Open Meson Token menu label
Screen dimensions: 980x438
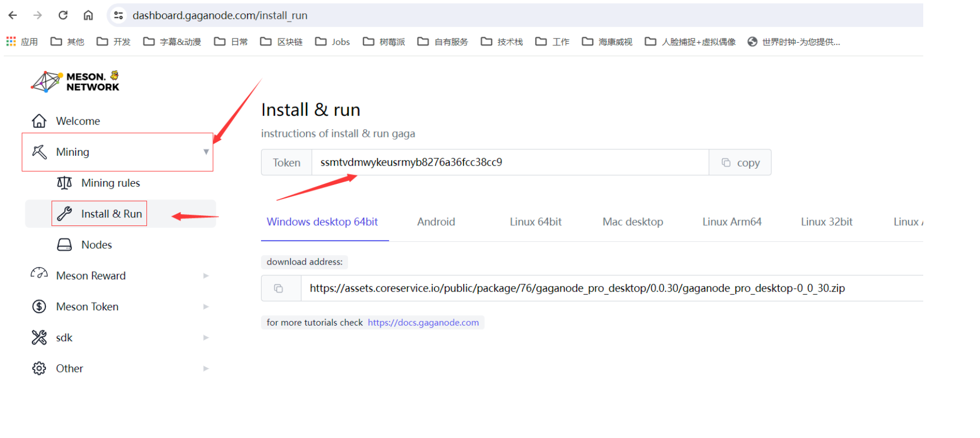87,307
